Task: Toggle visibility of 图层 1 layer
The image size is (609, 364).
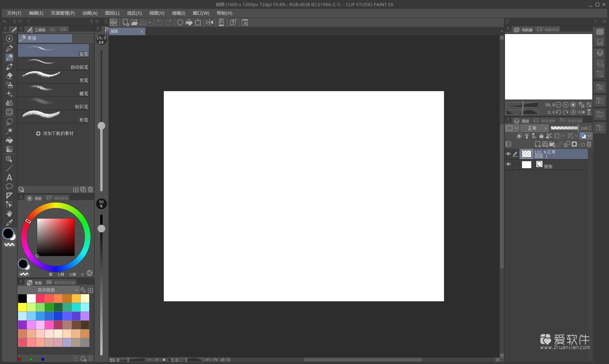Action: [508, 154]
